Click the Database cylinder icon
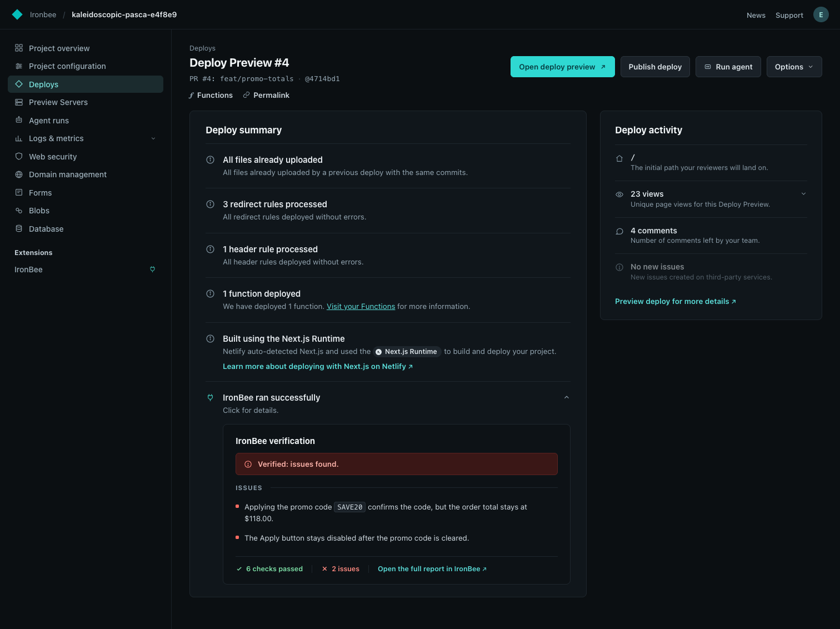This screenshot has width=840, height=629. [19, 228]
